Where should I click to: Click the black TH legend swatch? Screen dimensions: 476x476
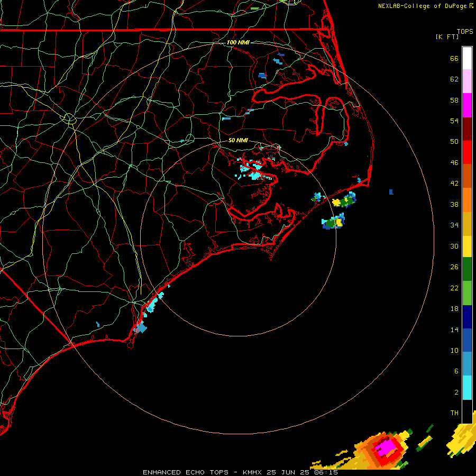[x=467, y=411]
